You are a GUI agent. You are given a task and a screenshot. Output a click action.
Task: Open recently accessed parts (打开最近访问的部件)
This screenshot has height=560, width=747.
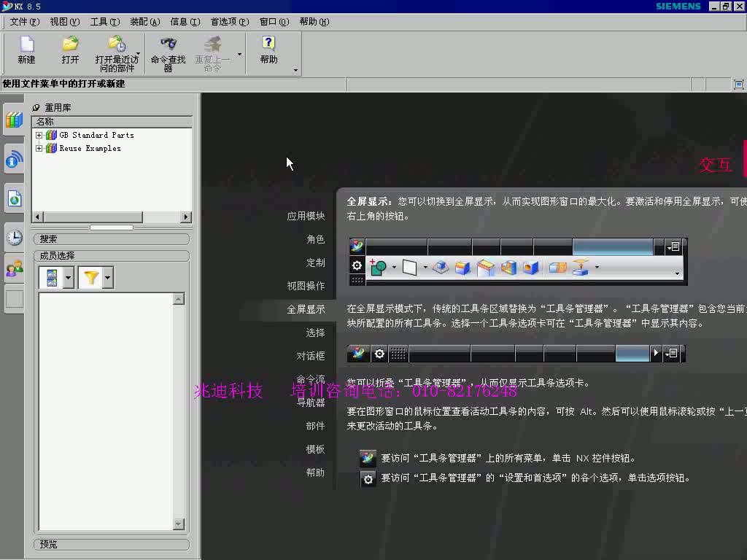(116, 53)
